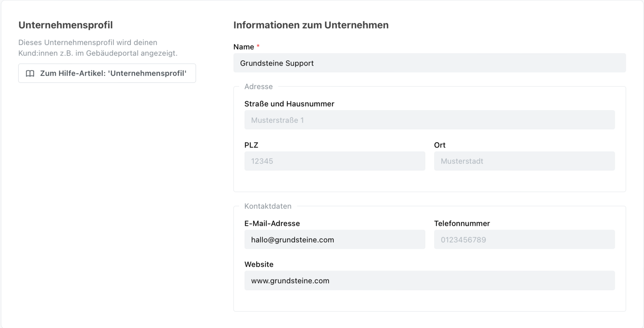Image resolution: width=644 pixels, height=328 pixels.
Task: Edit the E-Mail-Adresse field hallo@grundsteine.com
Action: click(334, 240)
